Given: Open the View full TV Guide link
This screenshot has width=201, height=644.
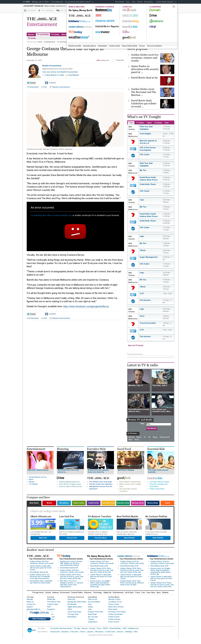Looking at the screenshot, I should click(x=136, y=345).
